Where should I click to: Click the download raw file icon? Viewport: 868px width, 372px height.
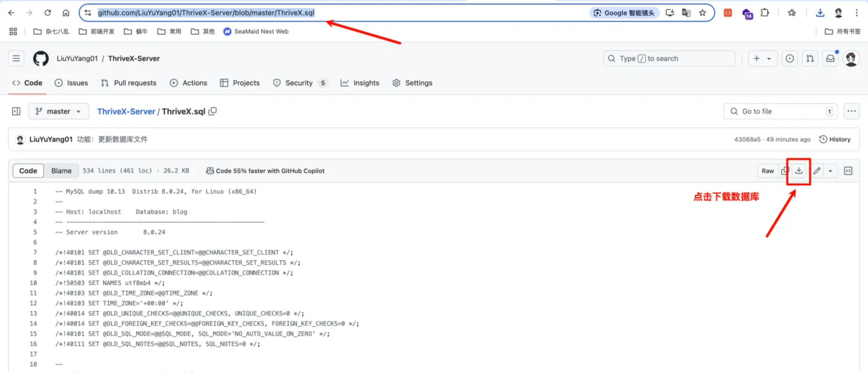(x=798, y=170)
